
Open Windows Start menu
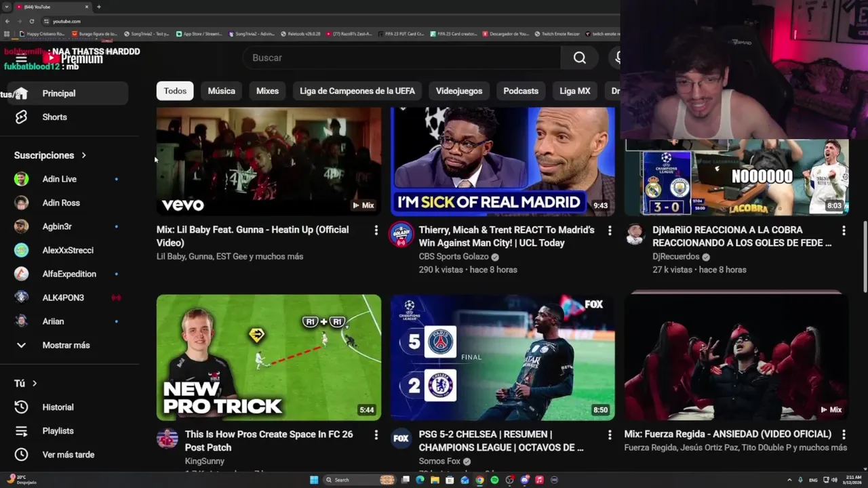tap(314, 480)
